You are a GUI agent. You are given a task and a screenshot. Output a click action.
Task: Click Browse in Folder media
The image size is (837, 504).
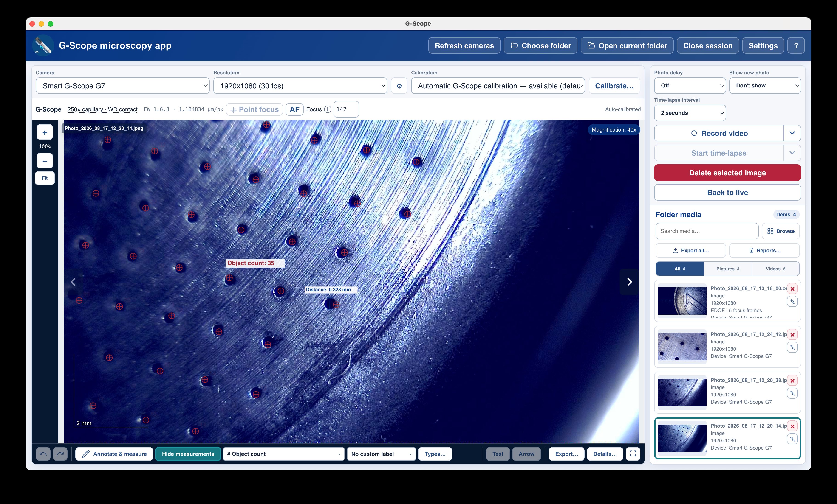click(x=781, y=231)
